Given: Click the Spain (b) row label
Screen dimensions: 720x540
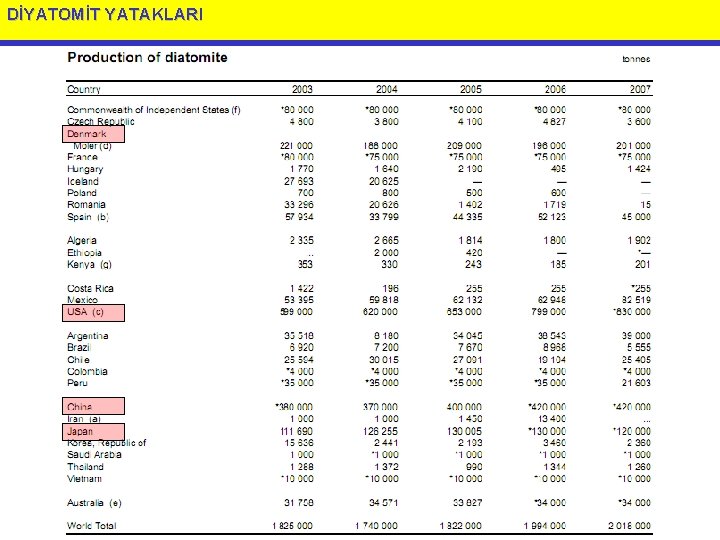Looking at the screenshot, I should [88, 217].
